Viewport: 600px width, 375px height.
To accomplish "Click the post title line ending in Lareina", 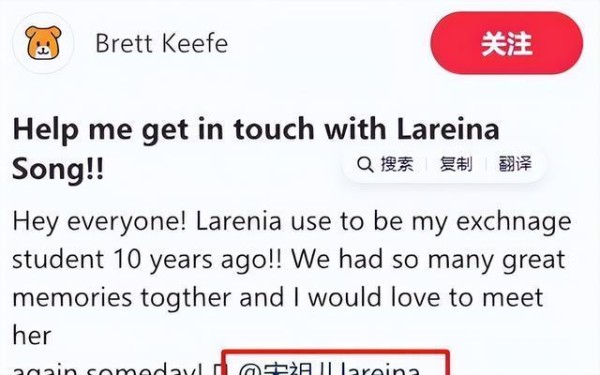I will pos(256,130).
